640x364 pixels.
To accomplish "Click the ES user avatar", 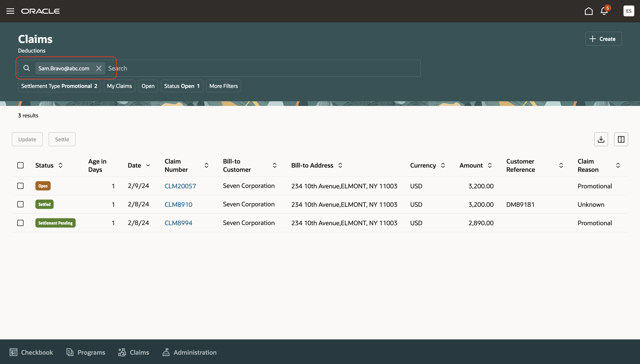I will coord(629,11).
